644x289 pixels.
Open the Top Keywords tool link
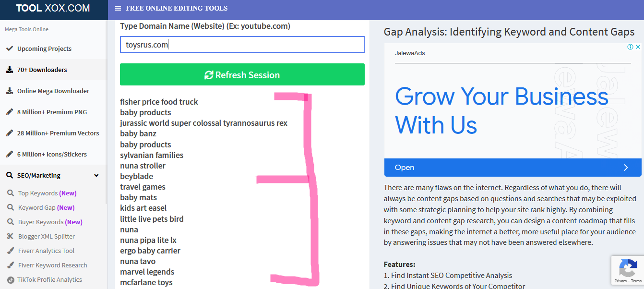47,193
